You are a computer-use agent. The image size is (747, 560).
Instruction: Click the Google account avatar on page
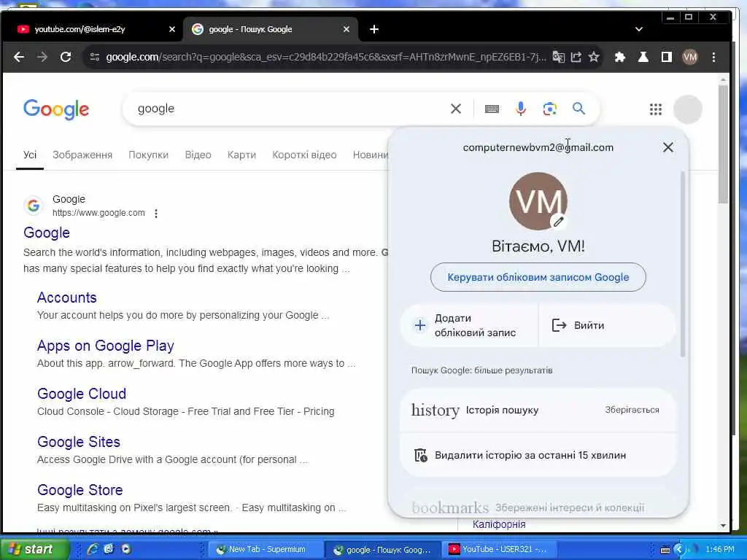(687, 109)
